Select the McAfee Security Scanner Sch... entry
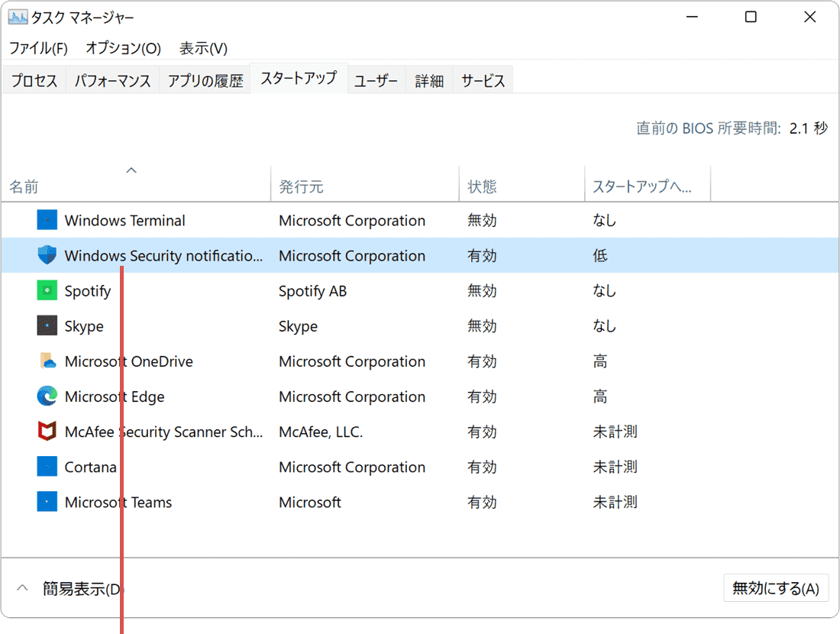The height and width of the screenshot is (634, 840). [x=164, y=432]
